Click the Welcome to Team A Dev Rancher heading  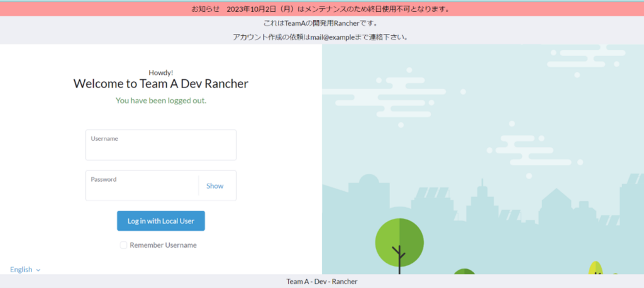[x=160, y=84]
